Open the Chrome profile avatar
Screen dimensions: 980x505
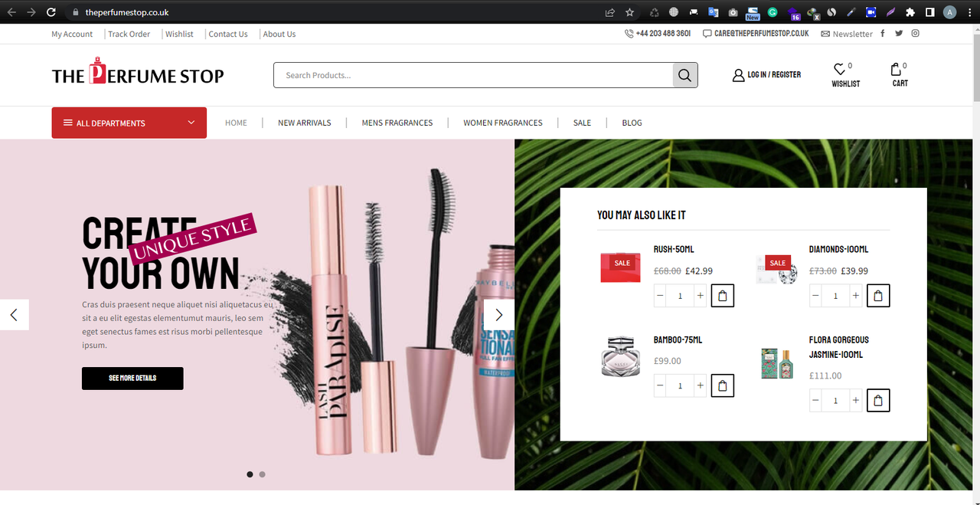[950, 12]
